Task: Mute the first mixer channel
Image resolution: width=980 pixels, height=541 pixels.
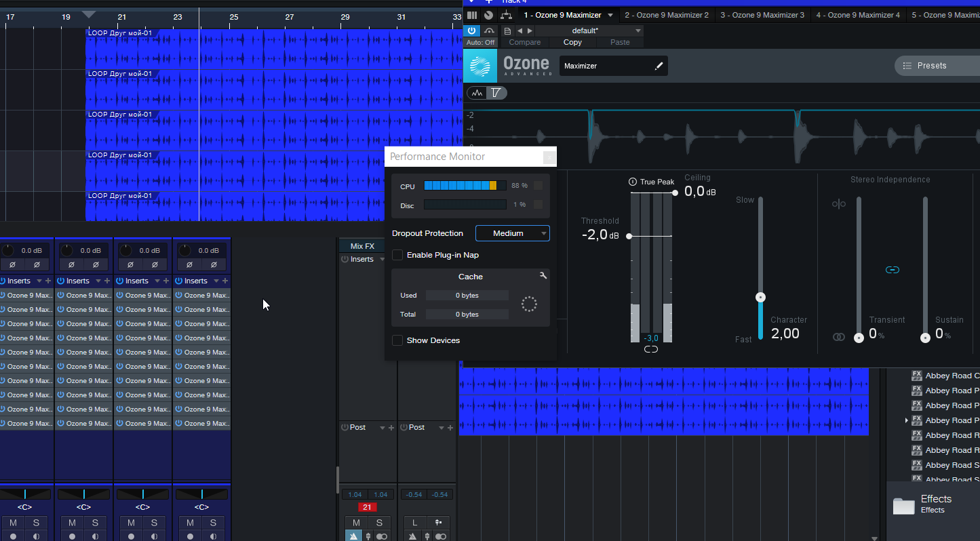Action: tap(13, 523)
